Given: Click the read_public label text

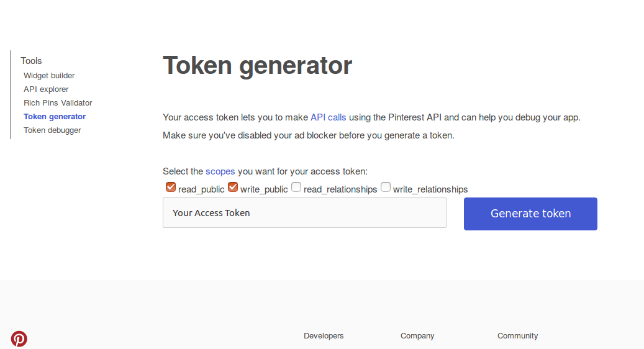Looking at the screenshot, I should tap(201, 189).
